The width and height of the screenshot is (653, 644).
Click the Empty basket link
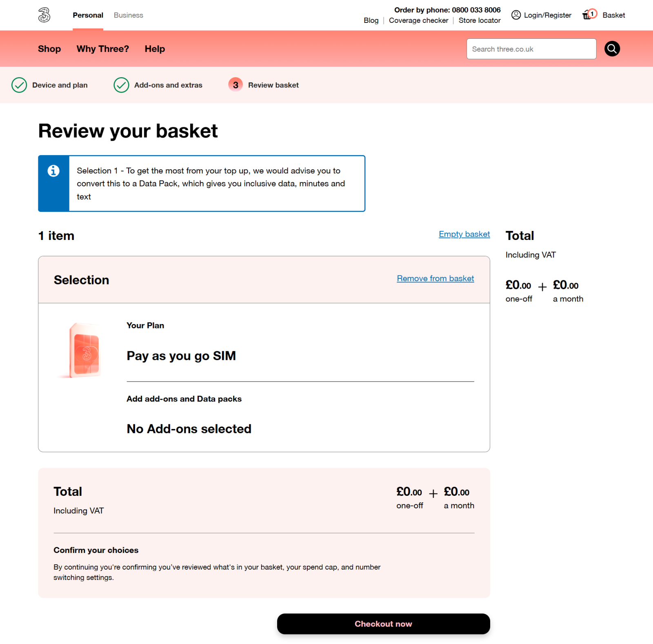point(464,234)
